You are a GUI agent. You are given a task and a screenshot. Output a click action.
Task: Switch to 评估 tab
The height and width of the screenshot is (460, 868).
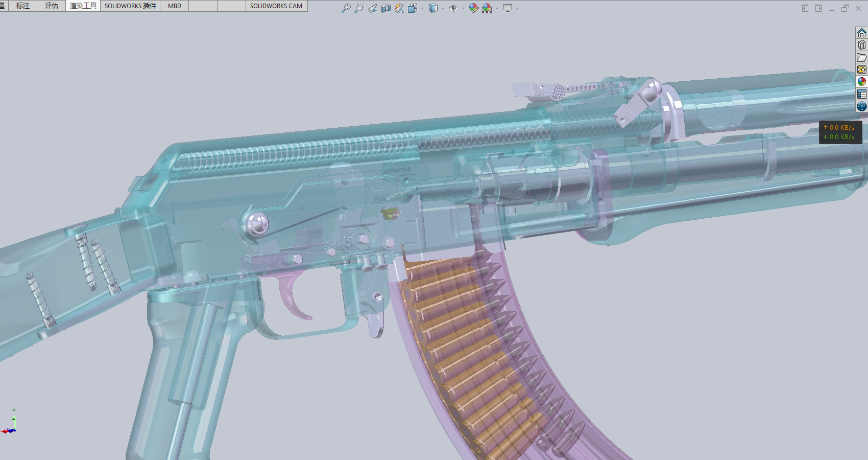[x=52, y=6]
